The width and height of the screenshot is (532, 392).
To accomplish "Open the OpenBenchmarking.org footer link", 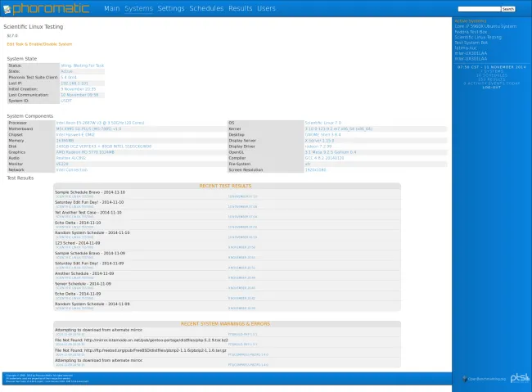I will (485, 379).
